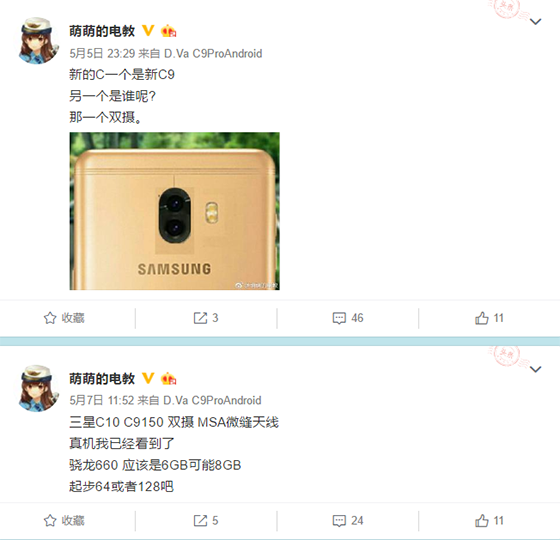Open first post author's avatar
Viewport: 560px width, 540px height.
coord(39,41)
